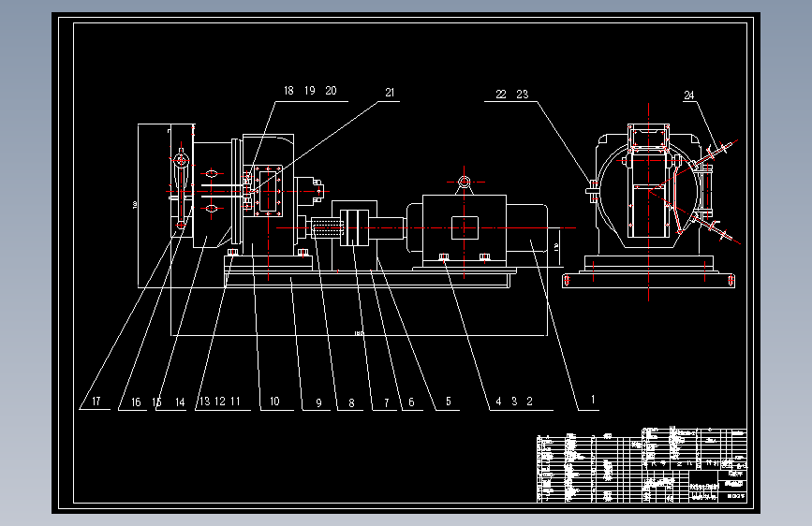812x526 pixels.
Task: Select callout number 10
Action: click(274, 402)
